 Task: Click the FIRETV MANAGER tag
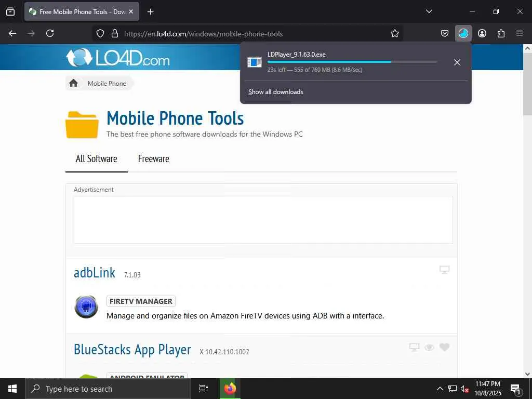click(141, 301)
